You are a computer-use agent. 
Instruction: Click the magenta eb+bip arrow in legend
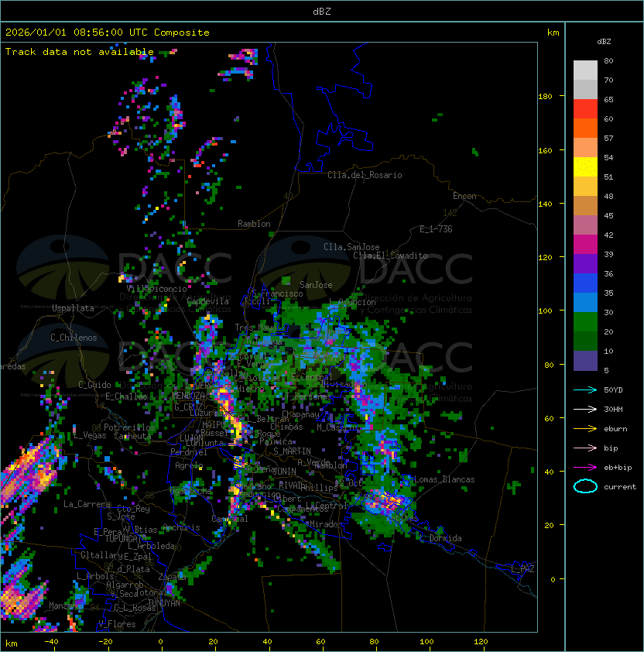coord(585,468)
